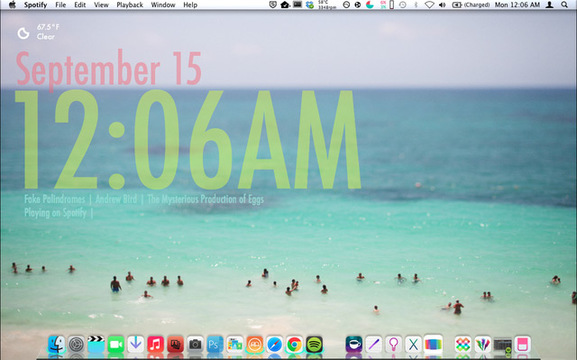Open the battery Charged status menu

471,5
